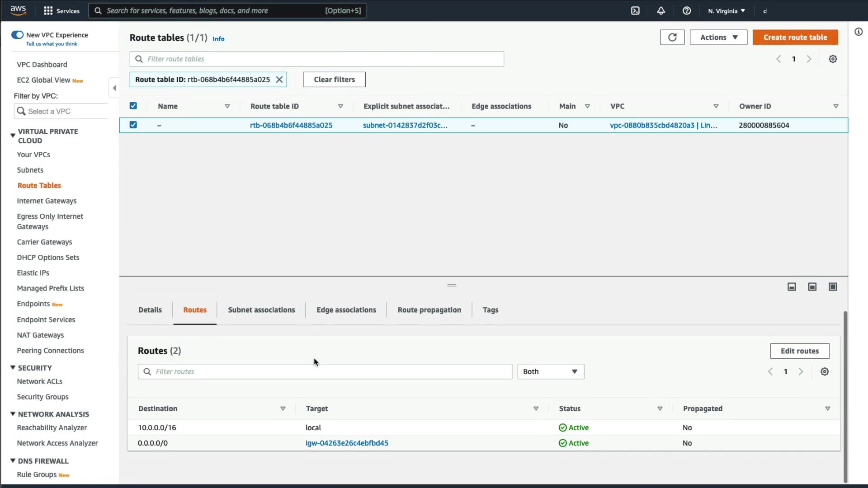Image resolution: width=868 pixels, height=488 pixels.
Task: Uncheck the select-all header checkbox
Action: (x=133, y=106)
